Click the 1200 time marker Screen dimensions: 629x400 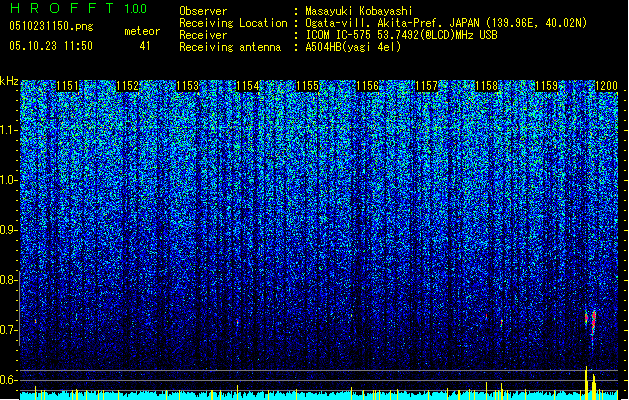[606, 86]
